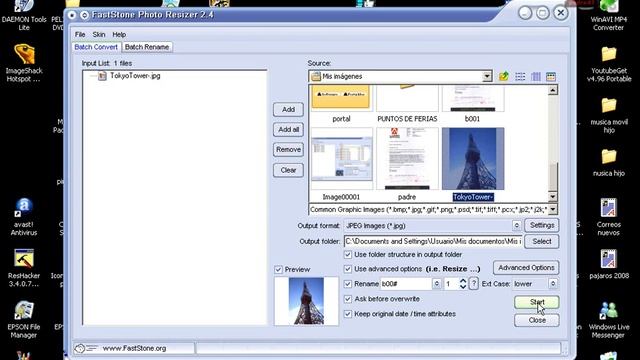
Task: Click Select to choose output folder
Action: pyautogui.click(x=542, y=241)
